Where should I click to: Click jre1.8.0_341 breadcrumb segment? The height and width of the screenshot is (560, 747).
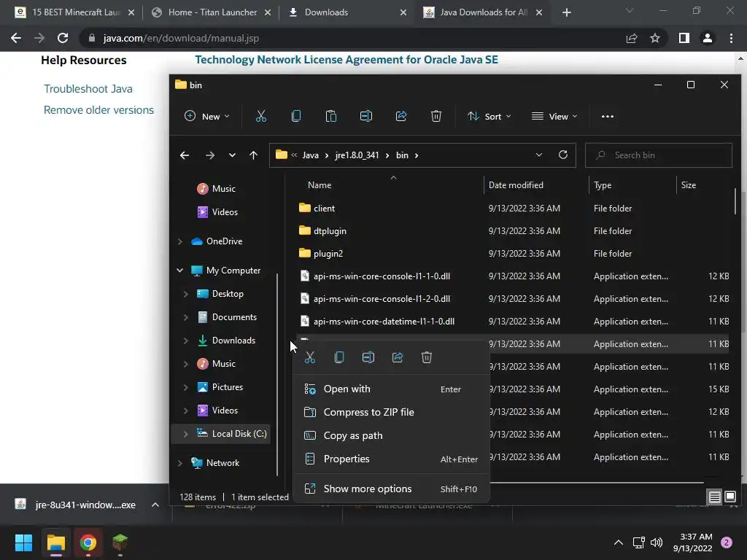(357, 155)
